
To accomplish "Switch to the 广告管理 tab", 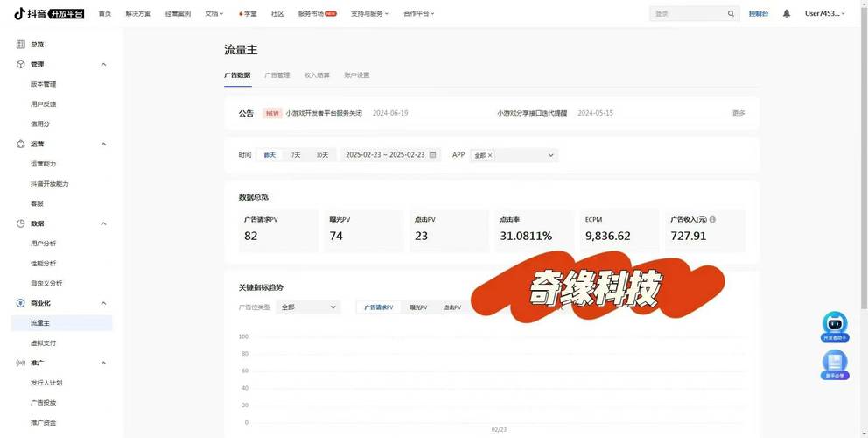I will click(276, 74).
